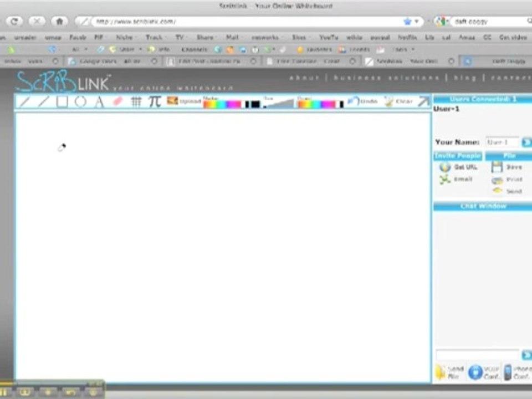Click Clear to wipe the whiteboard
The height and width of the screenshot is (399, 532).
(x=398, y=101)
